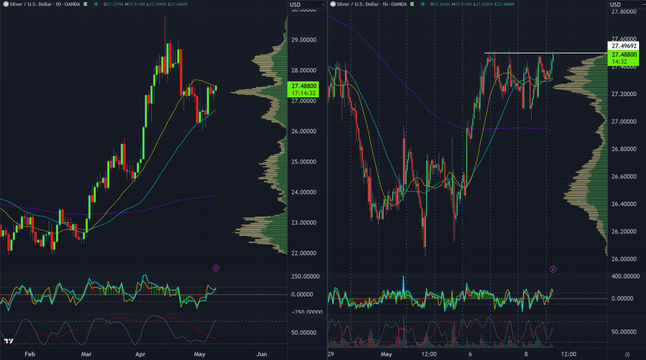Click the 27.20000 label on the 1h price axis
This screenshot has height=360, width=646.
pyautogui.click(x=624, y=94)
